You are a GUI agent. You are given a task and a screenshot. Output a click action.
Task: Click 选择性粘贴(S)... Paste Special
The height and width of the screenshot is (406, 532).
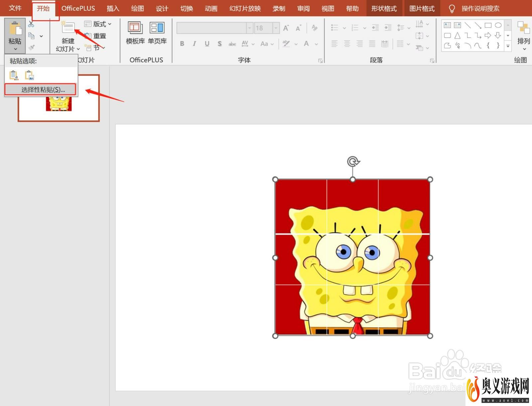click(40, 90)
